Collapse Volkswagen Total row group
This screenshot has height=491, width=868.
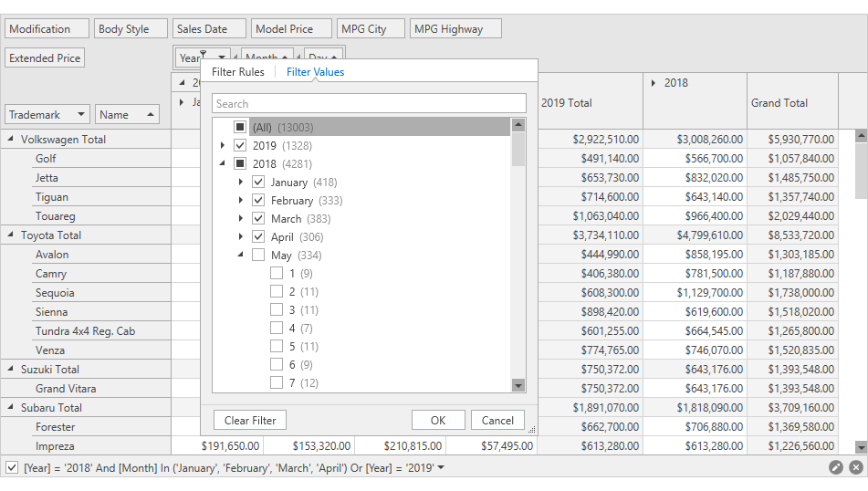11,139
